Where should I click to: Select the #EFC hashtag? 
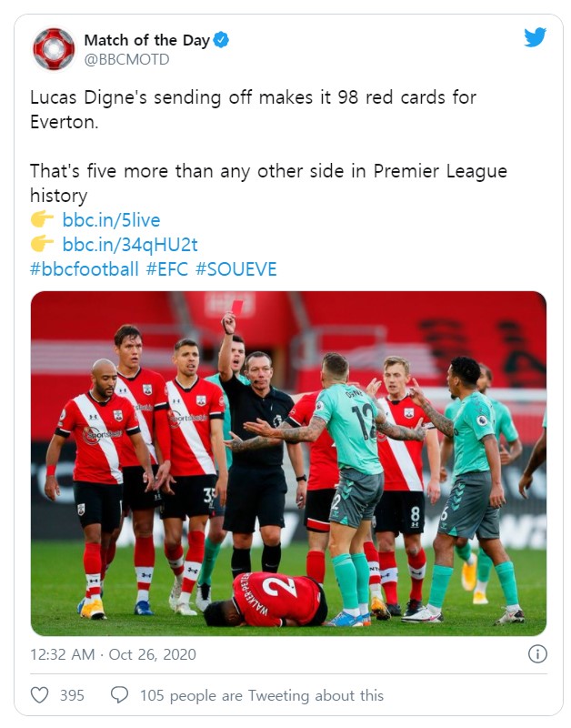coord(167,269)
